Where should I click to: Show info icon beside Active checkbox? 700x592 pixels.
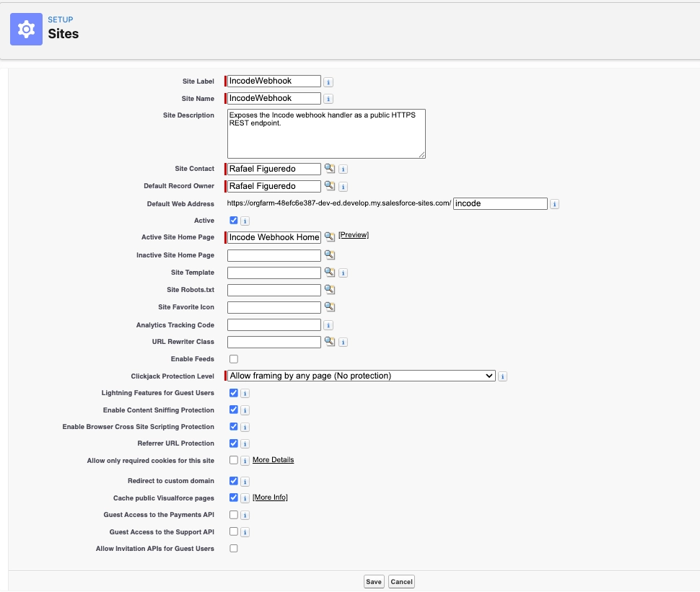(x=245, y=221)
